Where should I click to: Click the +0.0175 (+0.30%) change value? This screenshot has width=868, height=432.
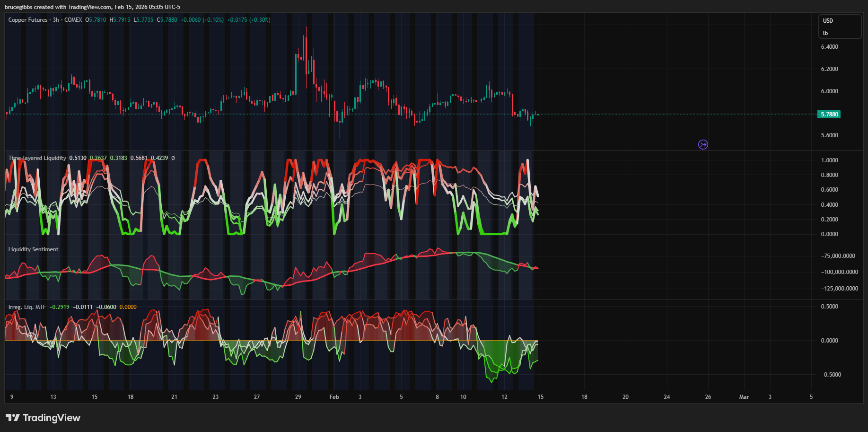pyautogui.click(x=248, y=20)
